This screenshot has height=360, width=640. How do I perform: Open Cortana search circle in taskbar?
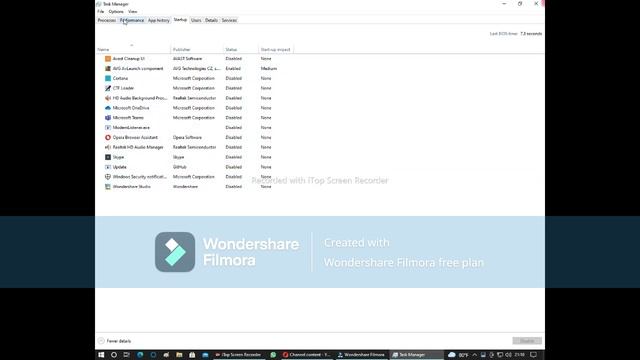click(x=114, y=355)
